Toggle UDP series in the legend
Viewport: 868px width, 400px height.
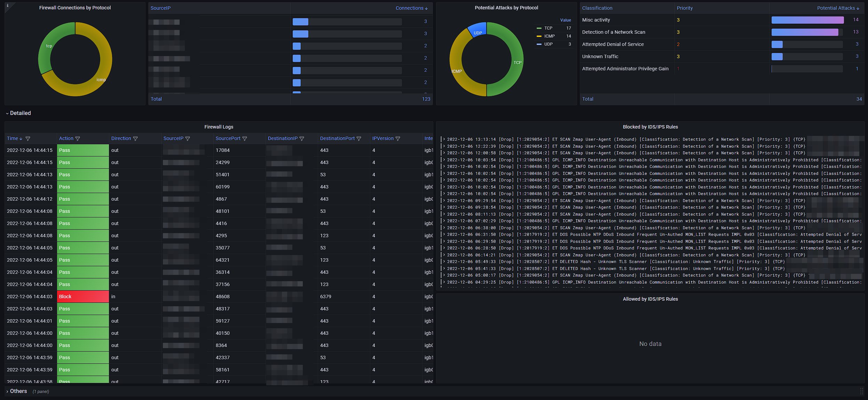pos(548,44)
